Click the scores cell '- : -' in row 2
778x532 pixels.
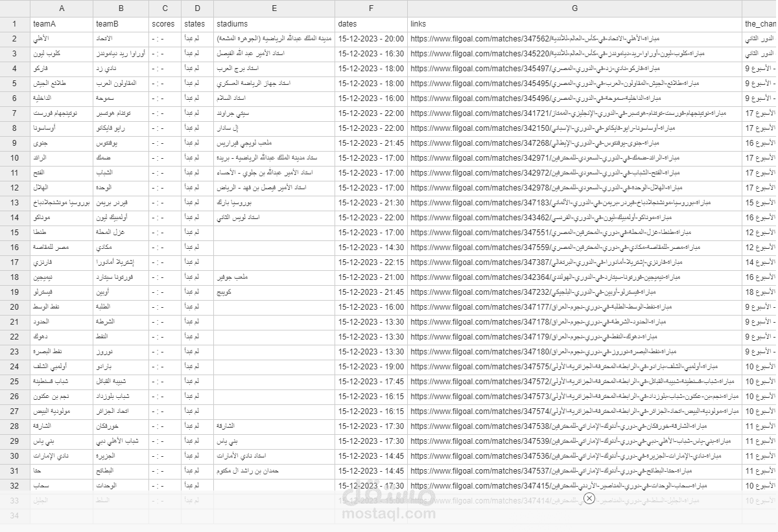[x=165, y=39]
